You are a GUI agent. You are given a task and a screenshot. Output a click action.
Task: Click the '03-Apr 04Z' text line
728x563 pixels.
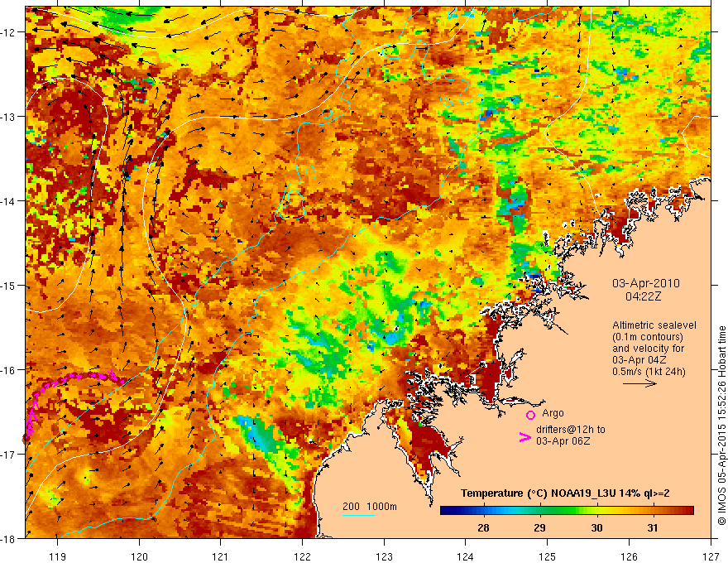pos(638,360)
